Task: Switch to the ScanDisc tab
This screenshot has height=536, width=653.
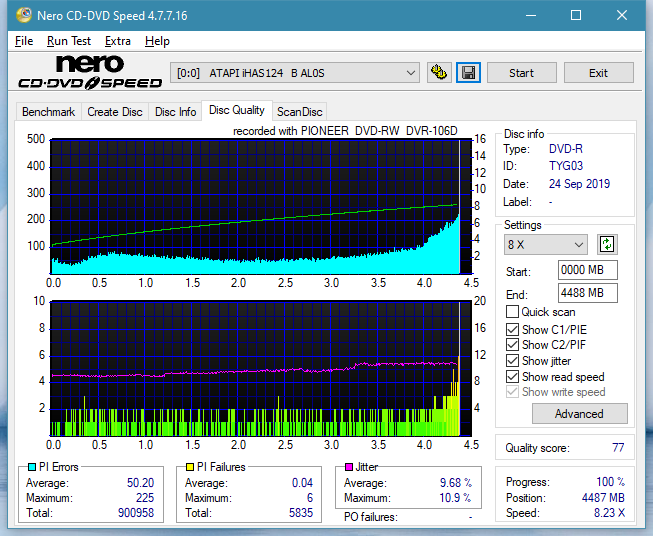Action: [299, 112]
